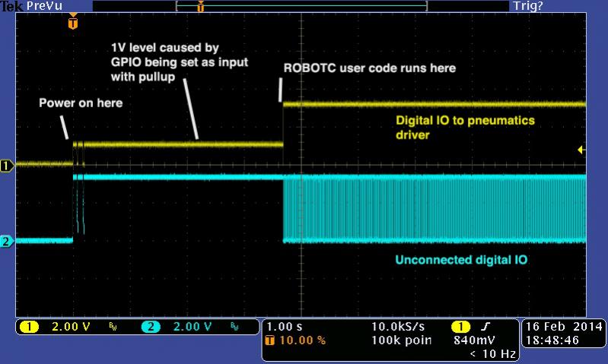Image resolution: width=608 pixels, height=364 pixels.
Task: Click the rising edge trigger slope icon
Action: (x=485, y=327)
